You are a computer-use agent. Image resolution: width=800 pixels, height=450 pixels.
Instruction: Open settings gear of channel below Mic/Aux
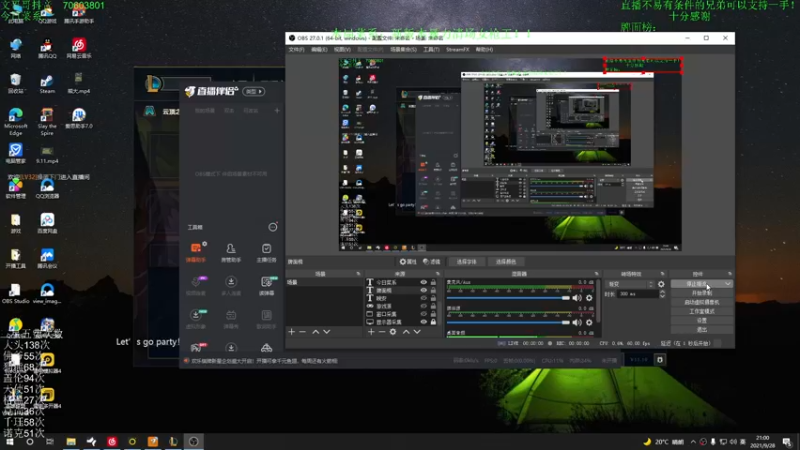(589, 322)
